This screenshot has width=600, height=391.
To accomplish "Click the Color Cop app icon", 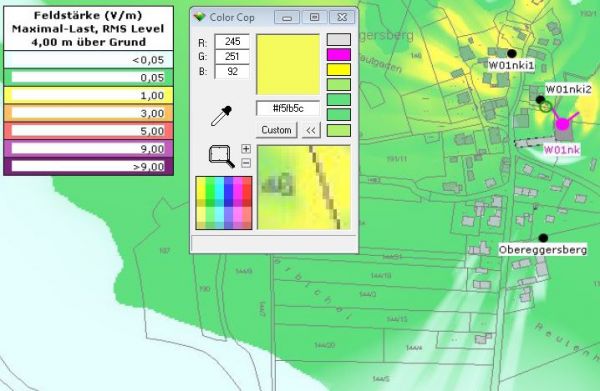I will (199, 17).
